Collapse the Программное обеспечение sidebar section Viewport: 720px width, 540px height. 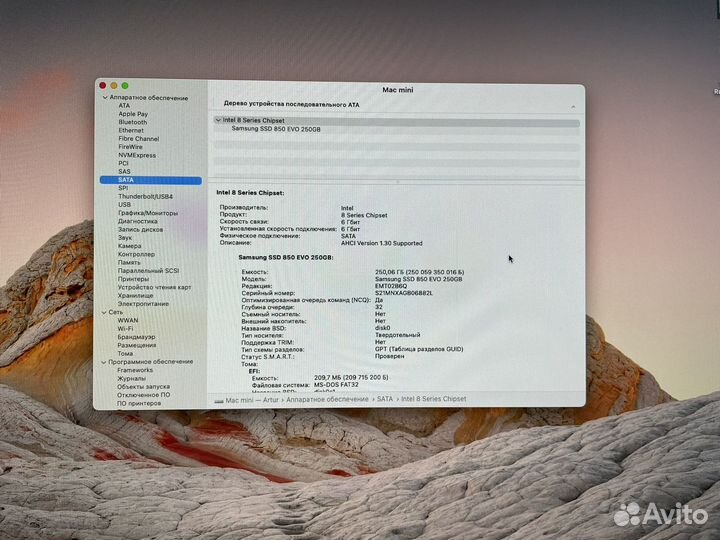(104, 362)
